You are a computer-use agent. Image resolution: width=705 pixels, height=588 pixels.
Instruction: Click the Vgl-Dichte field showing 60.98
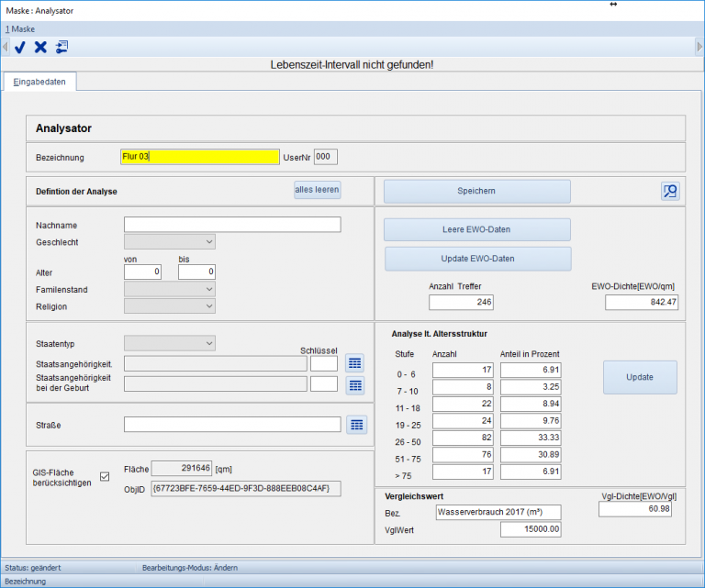point(635,509)
